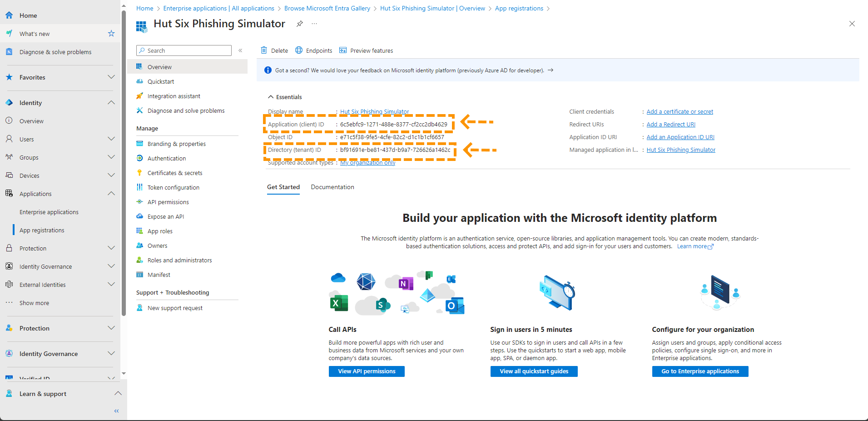Select Enterprise applications in sidebar
This screenshot has width=868, height=421.
tap(49, 212)
